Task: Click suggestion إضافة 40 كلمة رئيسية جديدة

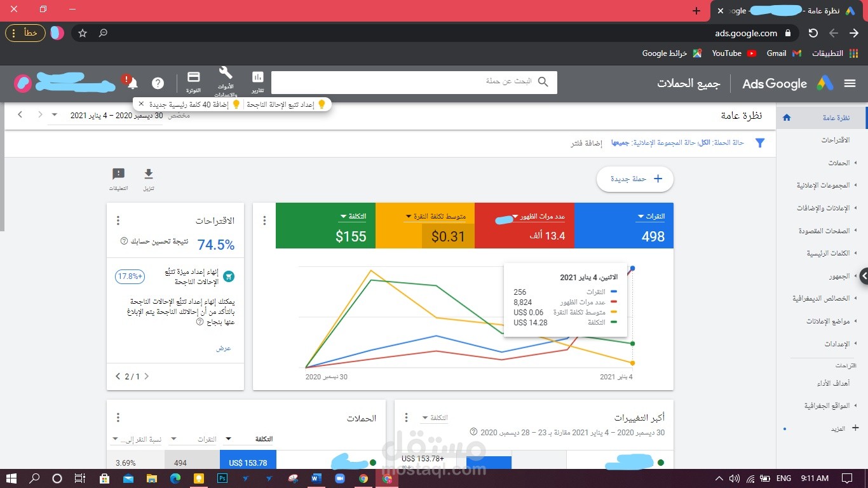Action: coord(195,104)
